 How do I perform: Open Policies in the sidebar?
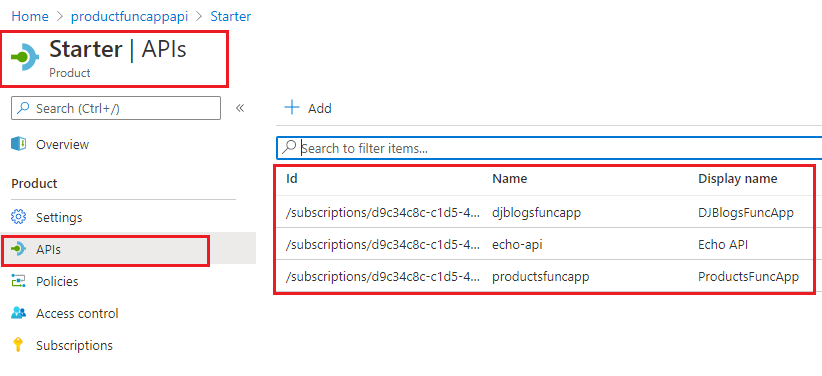click(x=57, y=282)
